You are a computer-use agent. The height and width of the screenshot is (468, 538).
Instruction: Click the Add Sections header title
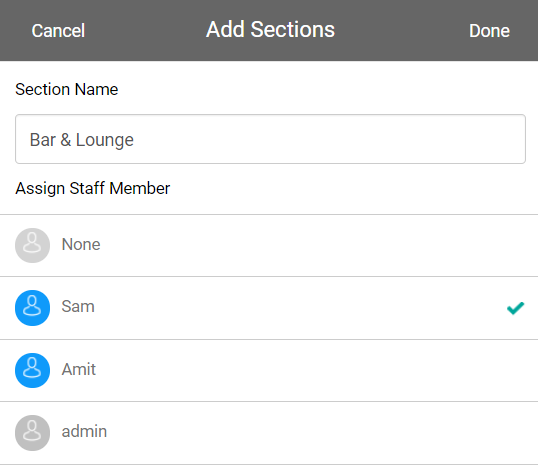[x=270, y=30]
